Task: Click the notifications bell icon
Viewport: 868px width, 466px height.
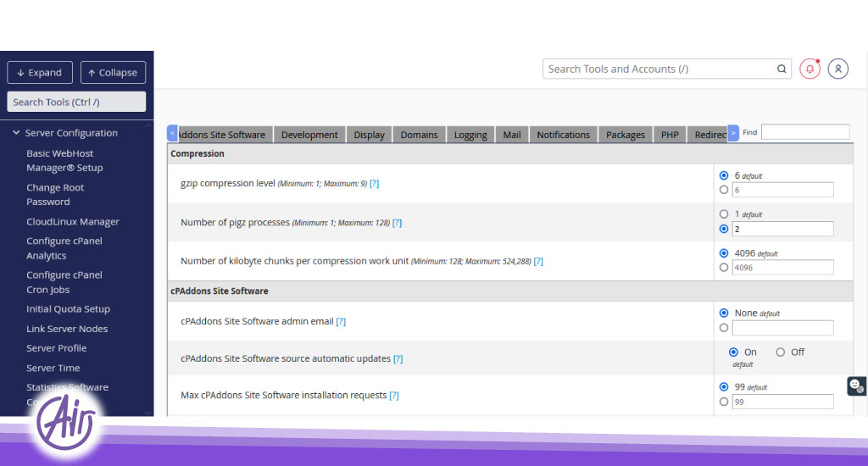Action: 810,69
